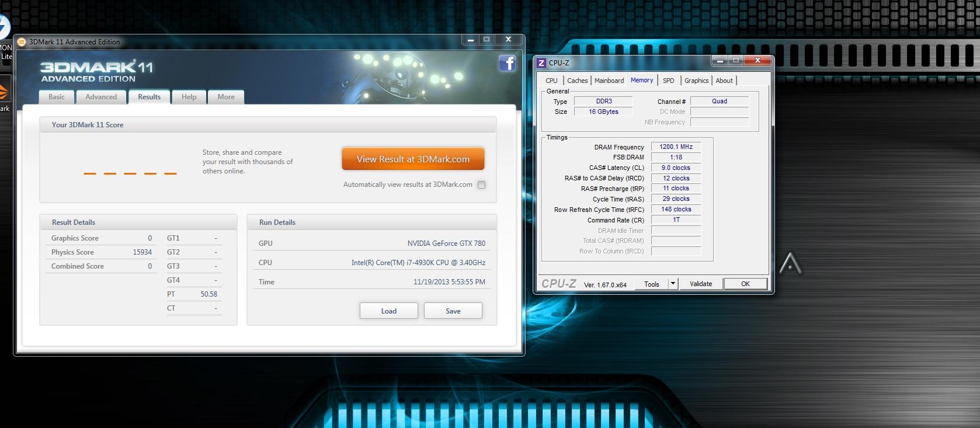Click the run time 11/19/2013 5:53:55 PM
Screen dimensions: 980x428
tap(449, 282)
